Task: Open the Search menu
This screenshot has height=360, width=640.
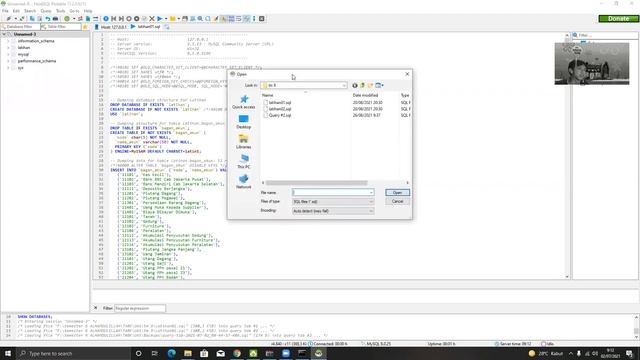Action: coord(30,11)
